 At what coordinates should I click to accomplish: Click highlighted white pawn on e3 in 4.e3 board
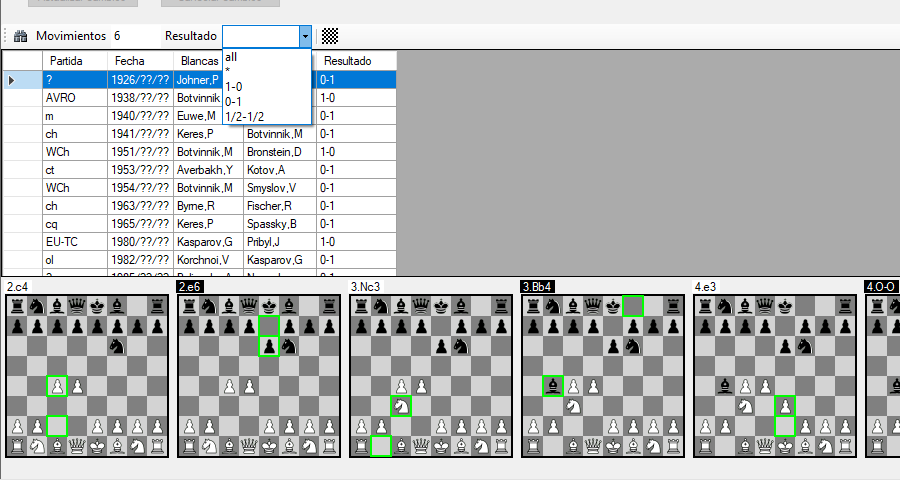click(x=785, y=407)
